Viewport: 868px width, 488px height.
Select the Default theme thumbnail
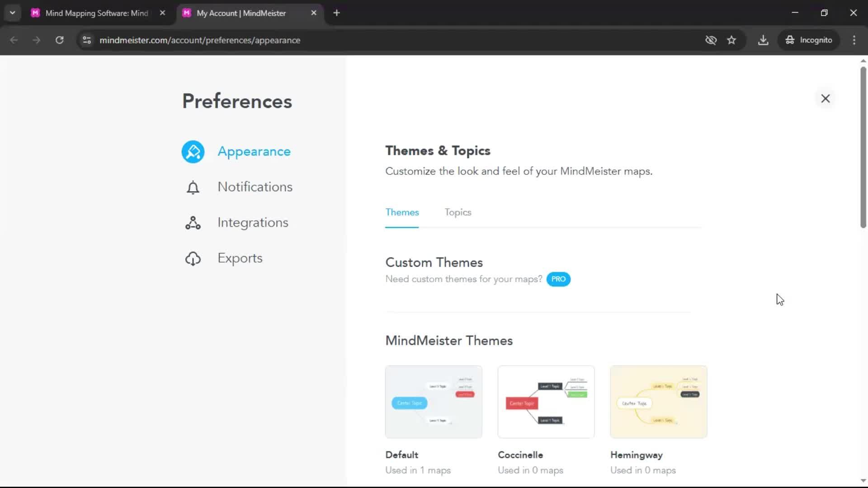click(x=434, y=402)
